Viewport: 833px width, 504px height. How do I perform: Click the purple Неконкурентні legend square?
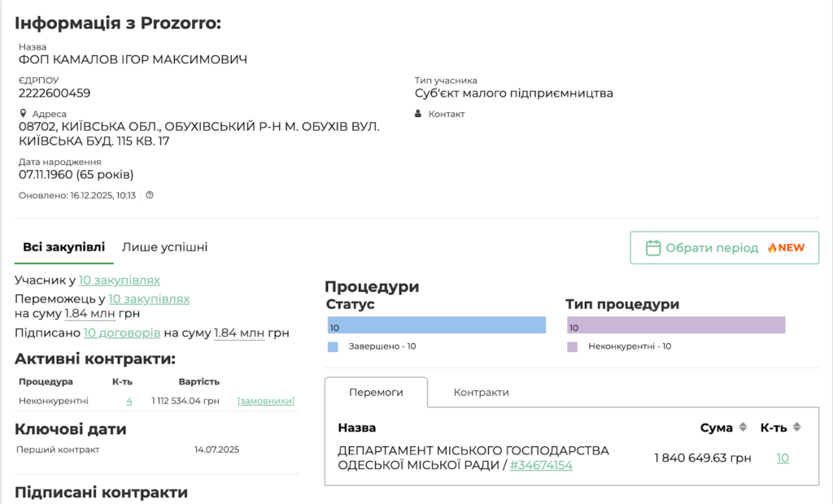[x=573, y=346]
